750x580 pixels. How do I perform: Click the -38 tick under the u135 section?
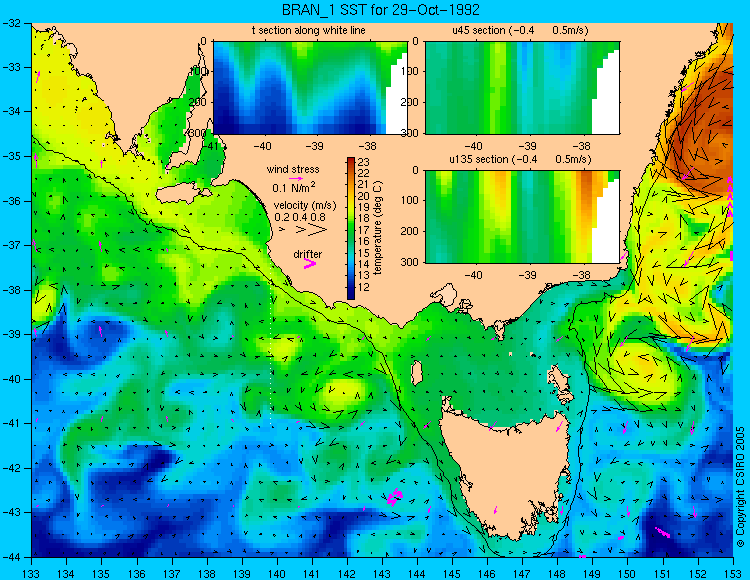(581, 275)
